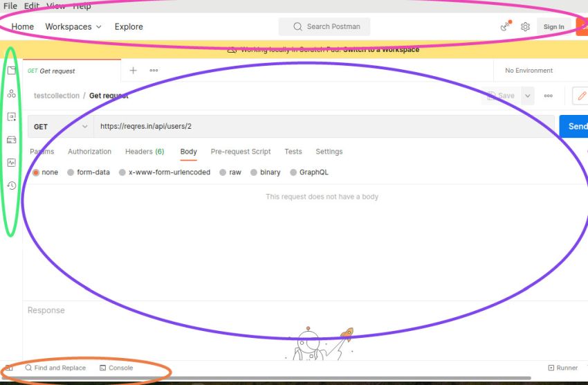Open the request's more actions dots menu
The image size is (588, 385).
(549, 96)
